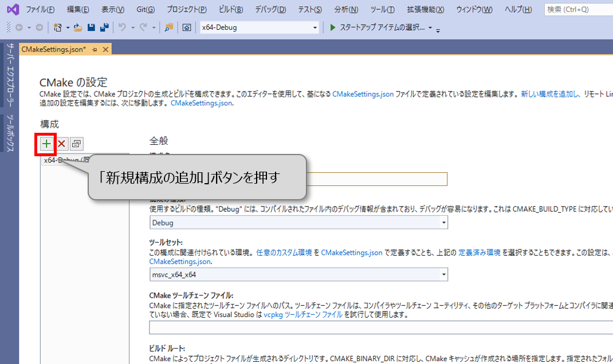613x364 pixels.
Task: Click the スタートアップ アイテムの選択 run button
Action: coord(377,27)
